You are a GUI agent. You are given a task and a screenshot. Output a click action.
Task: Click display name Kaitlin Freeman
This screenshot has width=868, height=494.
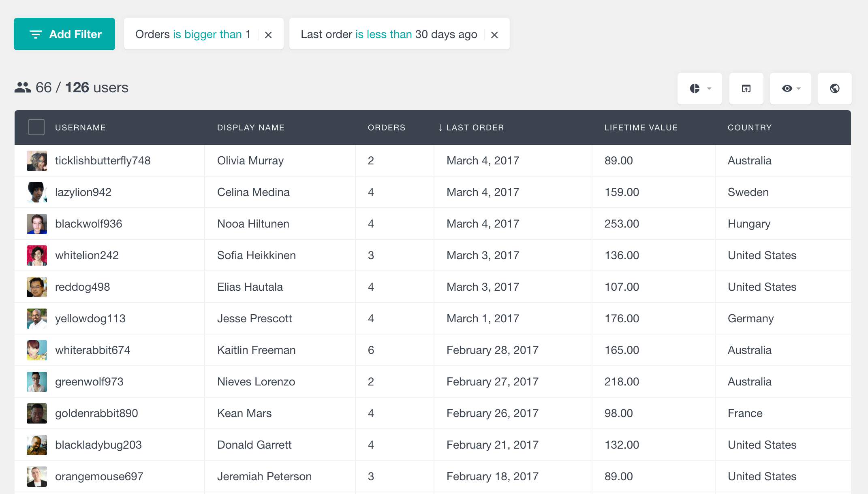coord(257,350)
